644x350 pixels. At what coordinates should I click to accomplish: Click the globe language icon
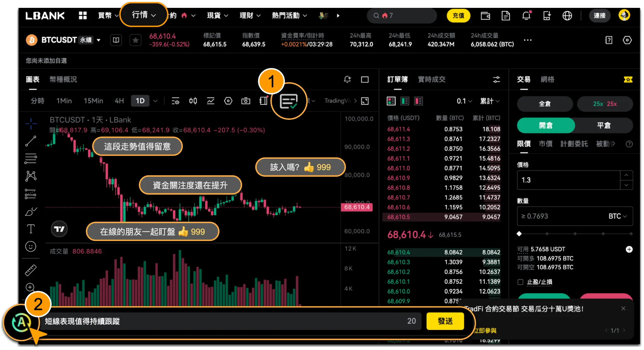click(567, 16)
